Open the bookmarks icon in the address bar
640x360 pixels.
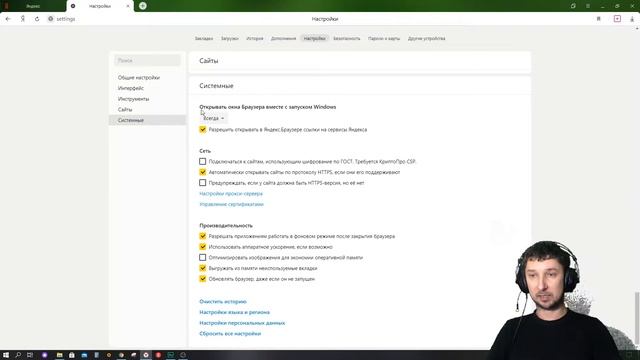[599, 19]
